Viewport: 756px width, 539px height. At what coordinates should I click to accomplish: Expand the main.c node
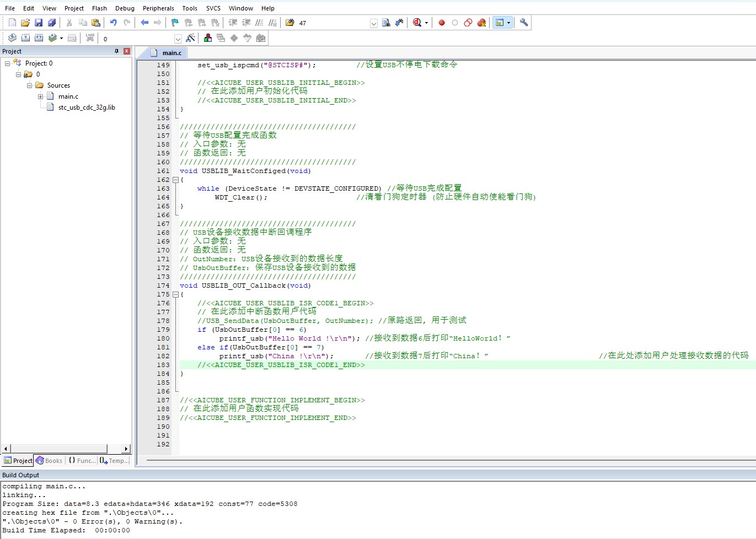pos(40,96)
